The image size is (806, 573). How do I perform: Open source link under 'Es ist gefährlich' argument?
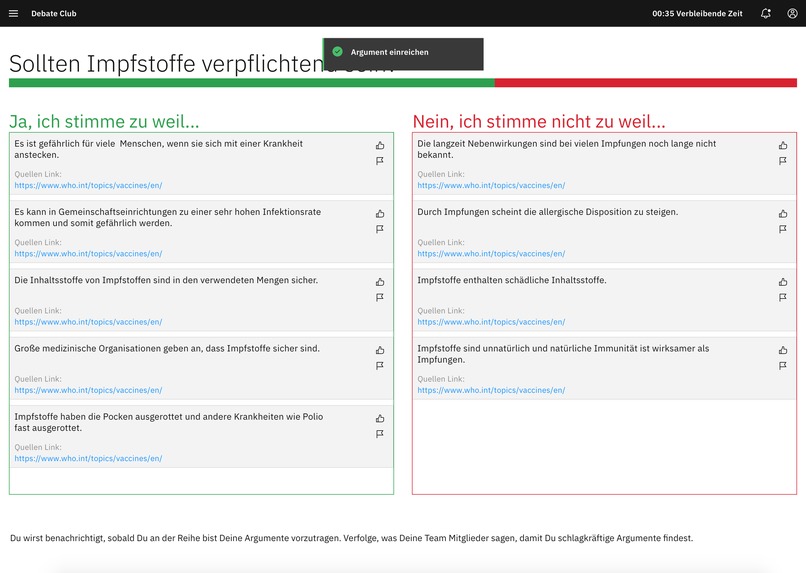(88, 186)
